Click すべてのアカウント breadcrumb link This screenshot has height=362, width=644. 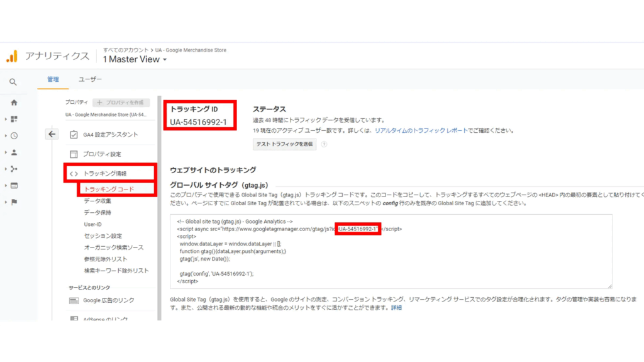[126, 50]
